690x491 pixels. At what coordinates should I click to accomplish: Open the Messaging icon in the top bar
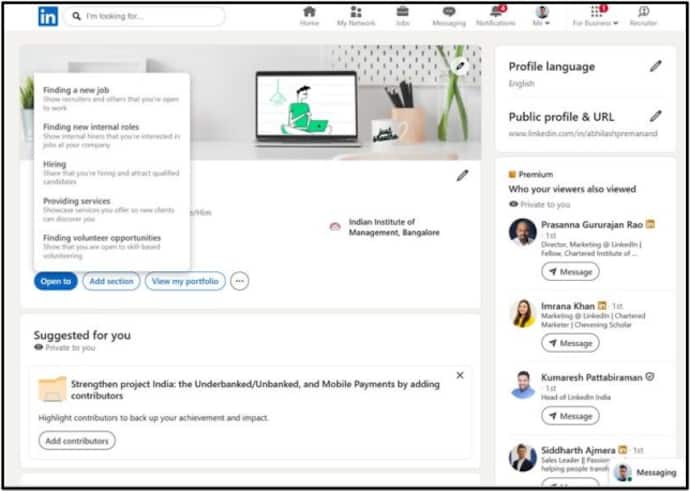[x=449, y=12]
